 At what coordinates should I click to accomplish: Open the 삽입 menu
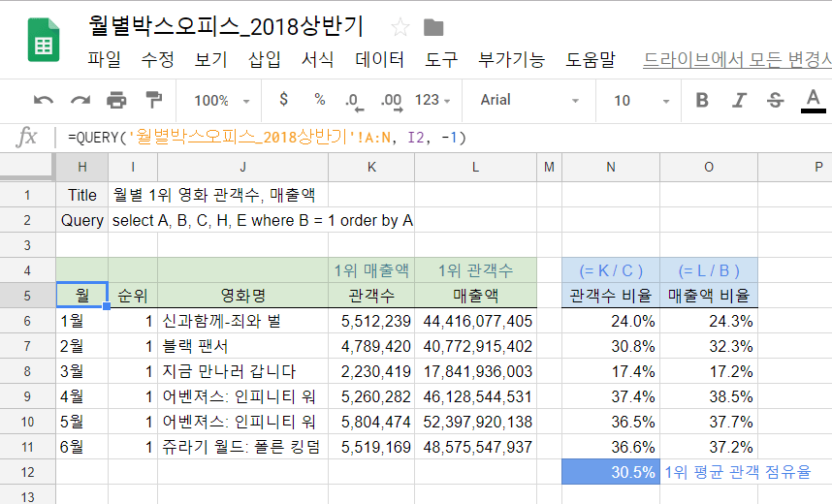tap(264, 59)
